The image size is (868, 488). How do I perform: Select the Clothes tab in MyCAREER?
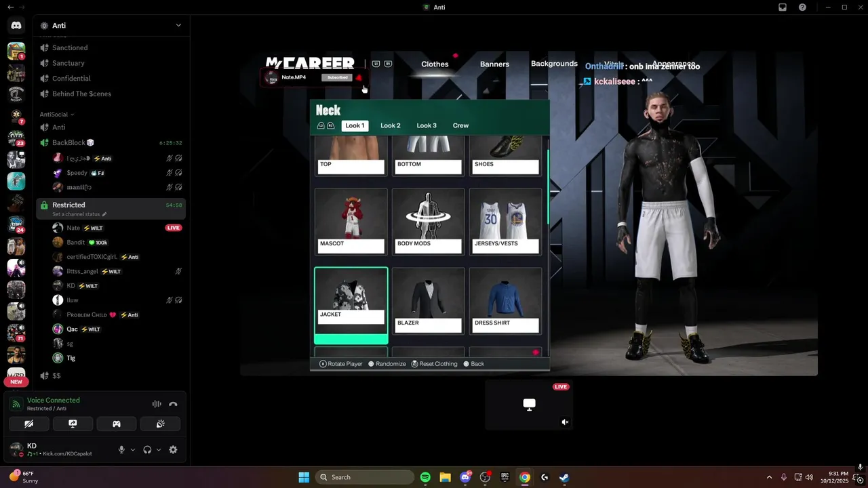pyautogui.click(x=435, y=64)
